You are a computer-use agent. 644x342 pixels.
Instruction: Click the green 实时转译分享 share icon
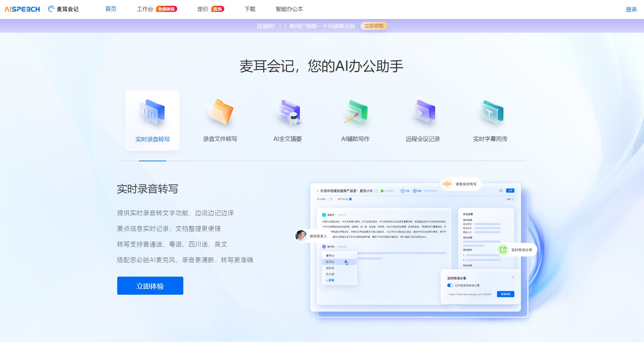503,250
